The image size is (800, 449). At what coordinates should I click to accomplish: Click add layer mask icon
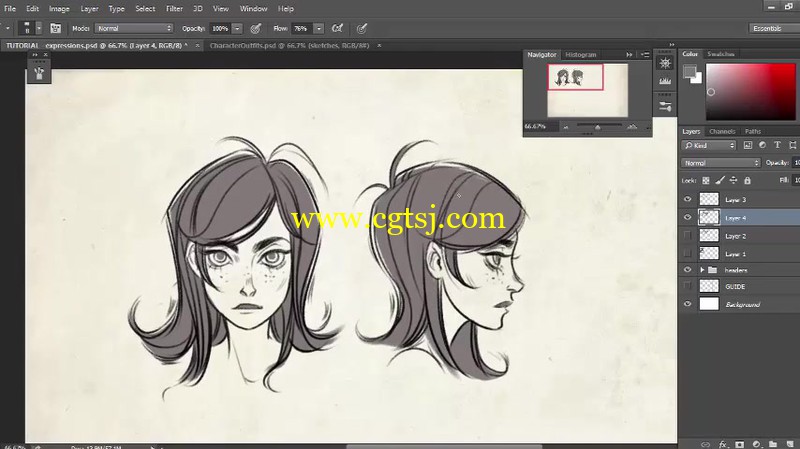pyautogui.click(x=739, y=444)
